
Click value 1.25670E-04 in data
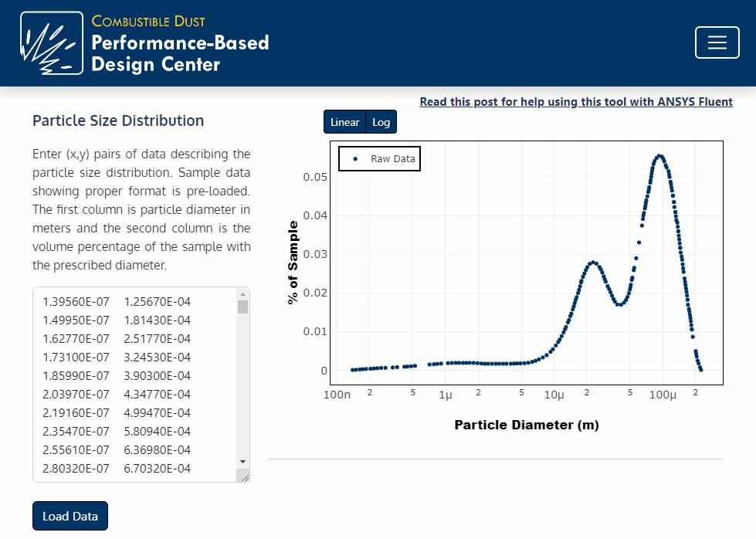pyautogui.click(x=158, y=302)
